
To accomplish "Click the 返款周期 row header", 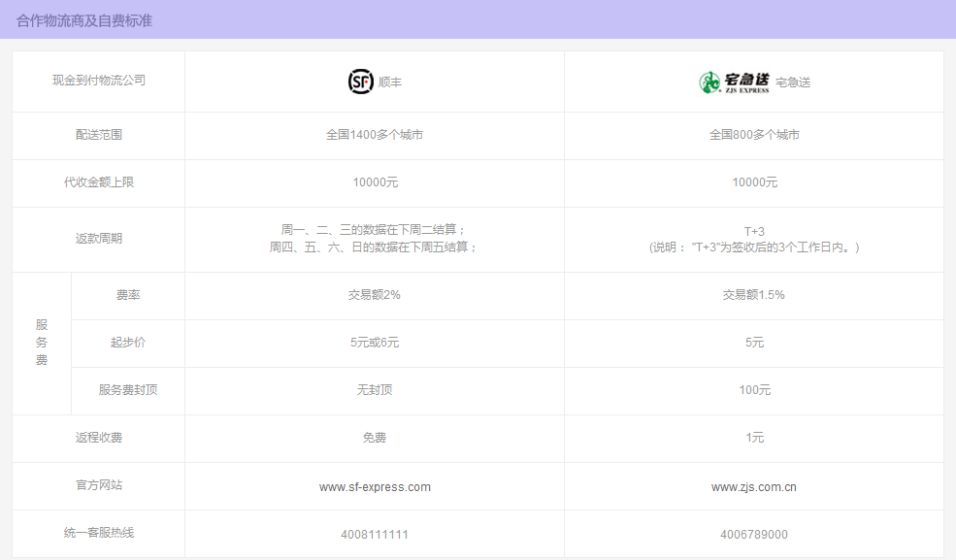I will click(99, 238).
